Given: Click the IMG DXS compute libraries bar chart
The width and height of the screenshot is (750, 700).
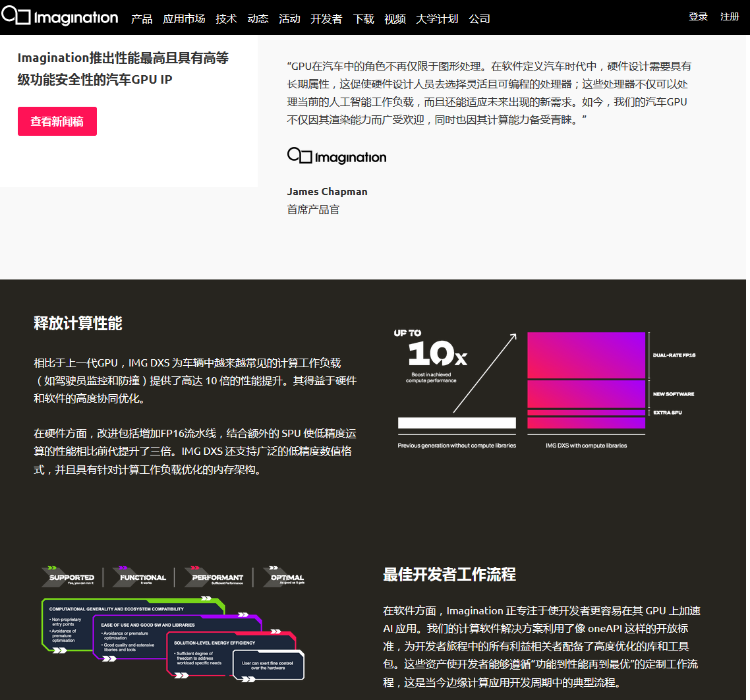Looking at the screenshot, I should tap(585, 382).
